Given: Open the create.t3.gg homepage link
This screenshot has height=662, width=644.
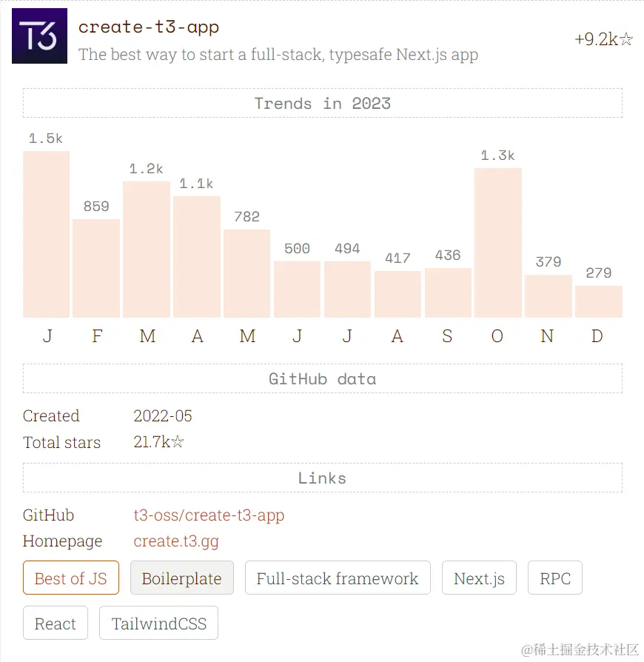Looking at the screenshot, I should 176,541.
